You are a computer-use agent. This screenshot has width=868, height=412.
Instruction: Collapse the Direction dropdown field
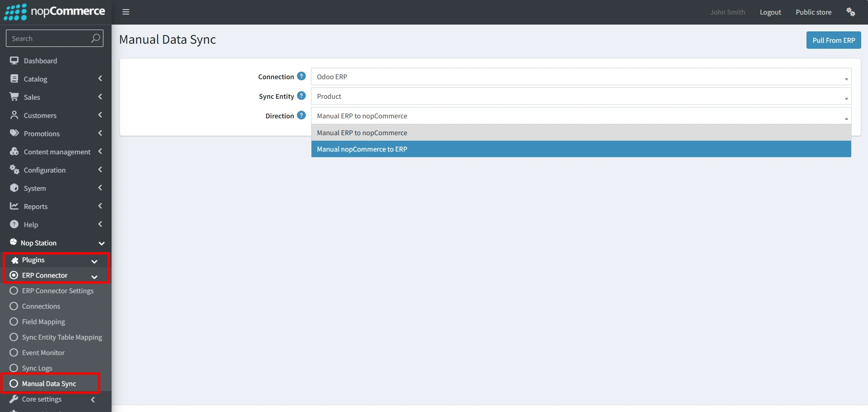coord(581,116)
